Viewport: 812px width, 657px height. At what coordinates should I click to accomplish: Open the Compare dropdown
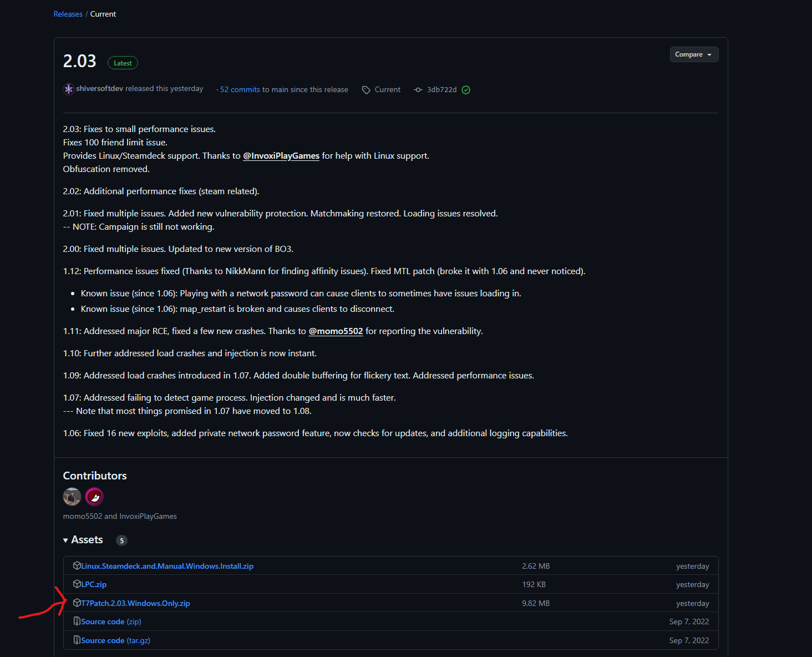694,54
